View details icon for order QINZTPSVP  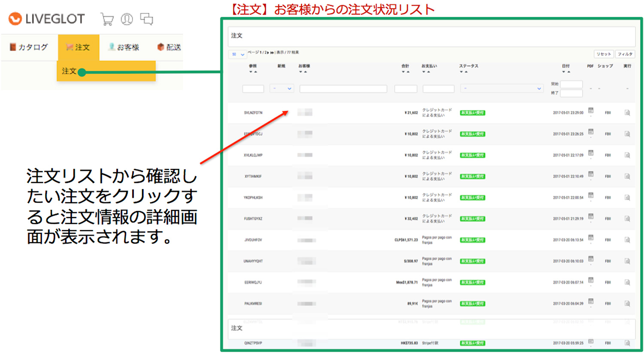[627, 343]
